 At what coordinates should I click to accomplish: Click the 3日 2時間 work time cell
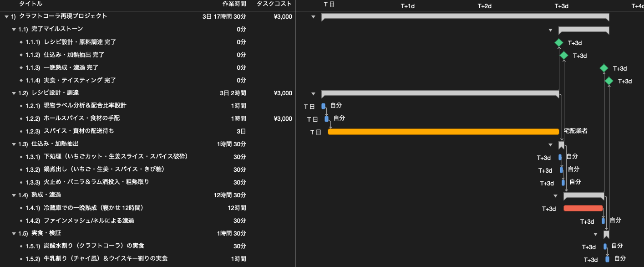click(x=233, y=93)
